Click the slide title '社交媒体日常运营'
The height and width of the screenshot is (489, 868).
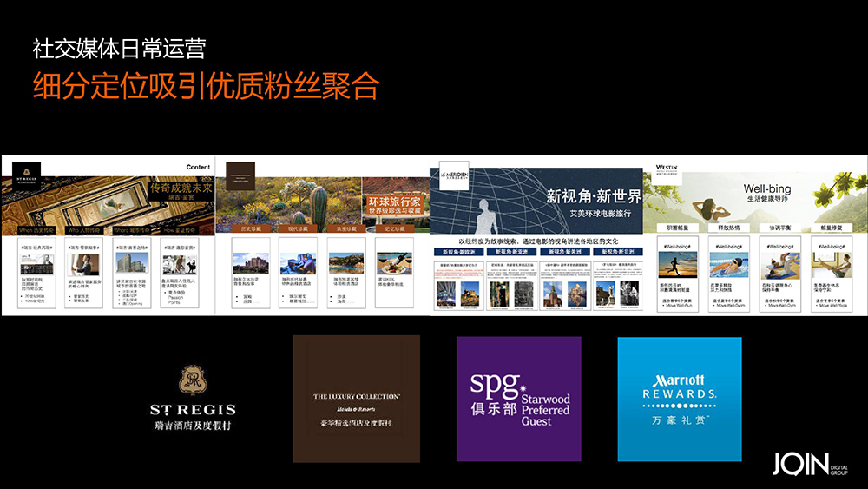click(119, 49)
